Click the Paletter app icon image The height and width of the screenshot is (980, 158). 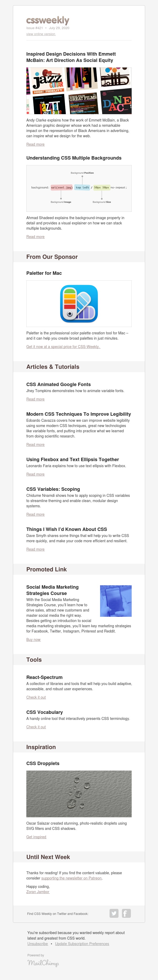pos(79,304)
